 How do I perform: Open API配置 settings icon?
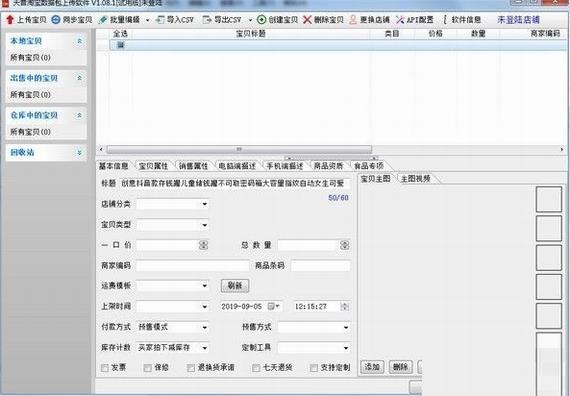click(400, 20)
